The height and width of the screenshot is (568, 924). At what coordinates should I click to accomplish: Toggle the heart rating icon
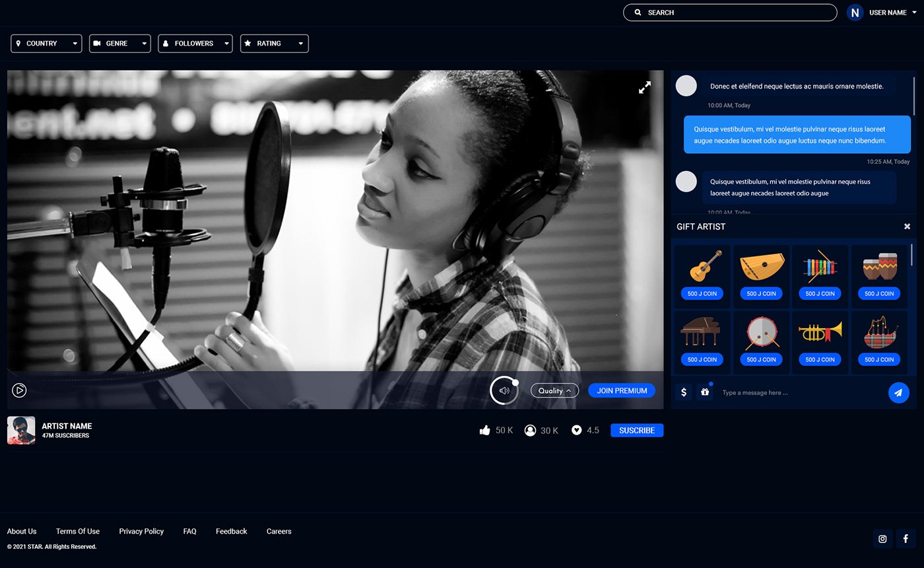[576, 431]
